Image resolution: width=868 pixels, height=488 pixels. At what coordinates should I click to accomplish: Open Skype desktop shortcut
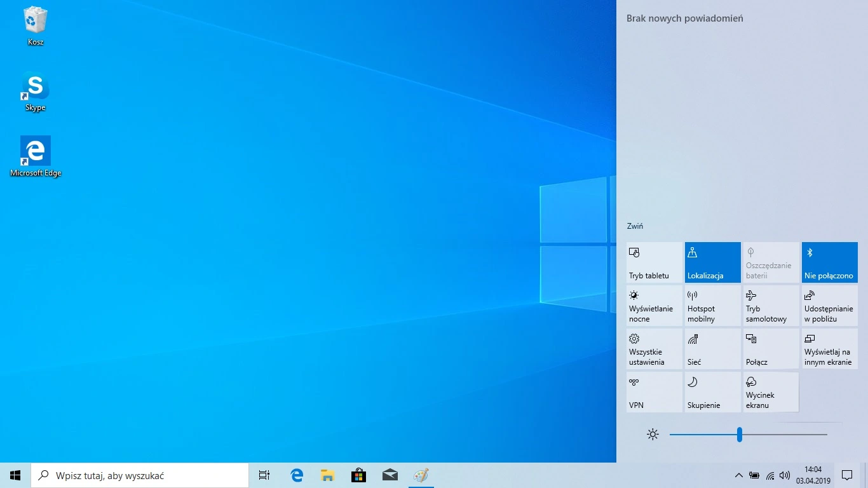pyautogui.click(x=35, y=90)
